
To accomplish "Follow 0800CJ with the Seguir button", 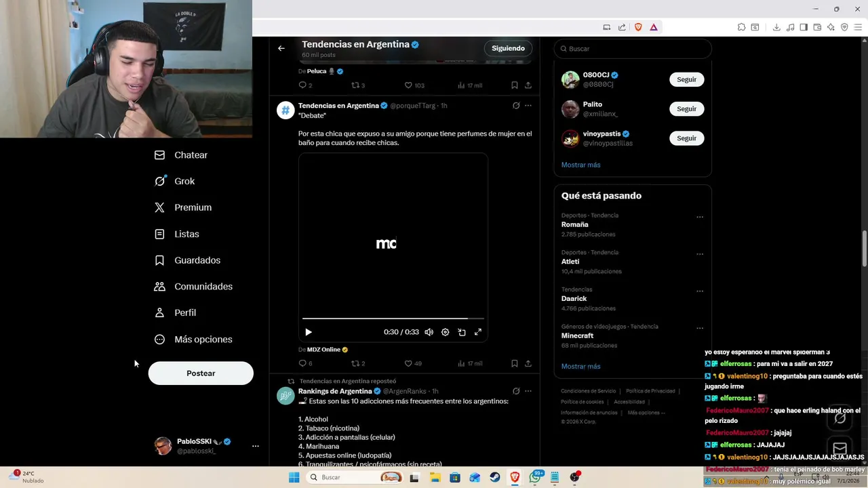I will (686, 79).
